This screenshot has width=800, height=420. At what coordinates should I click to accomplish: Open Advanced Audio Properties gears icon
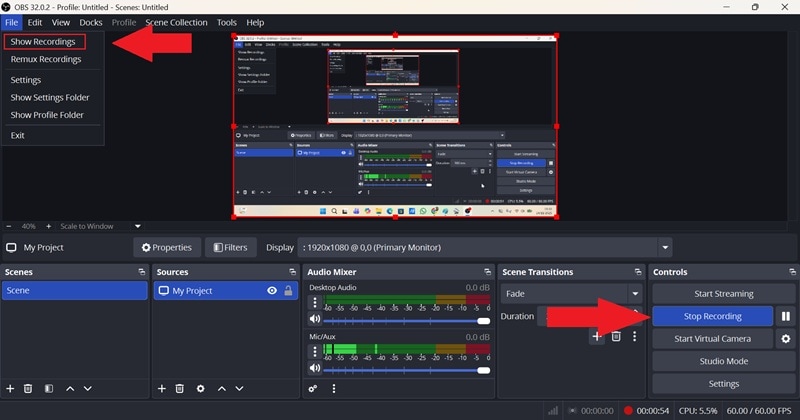click(x=313, y=388)
